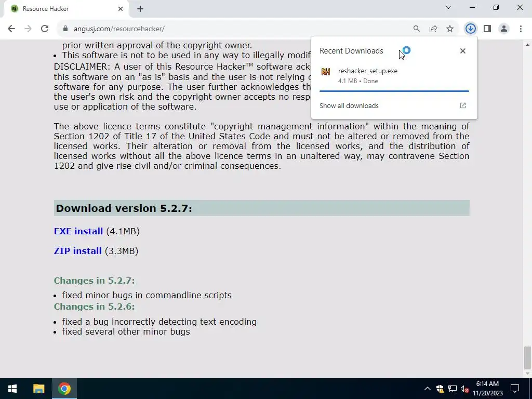The image size is (532, 399).
Task: Download the ZIP install link
Action: click(x=78, y=251)
